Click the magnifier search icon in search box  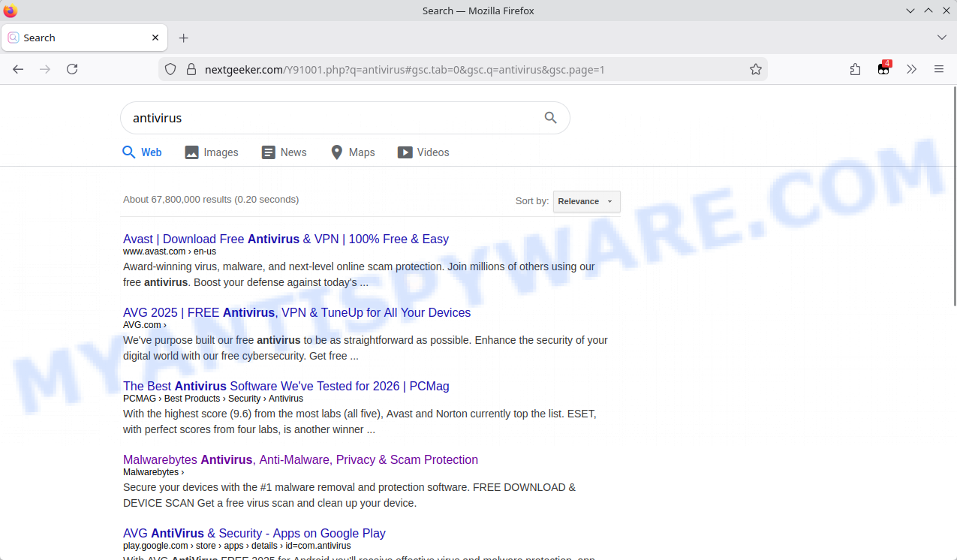pos(550,118)
